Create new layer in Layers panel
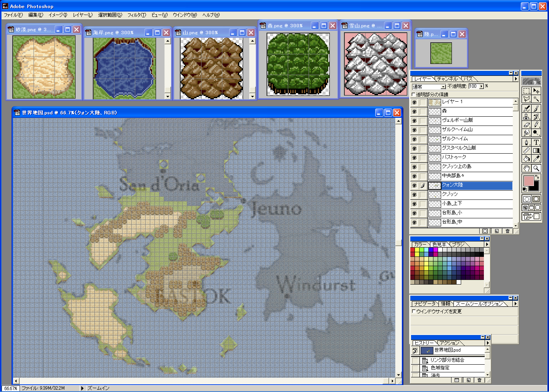This screenshot has height=392, width=549. tap(496, 231)
